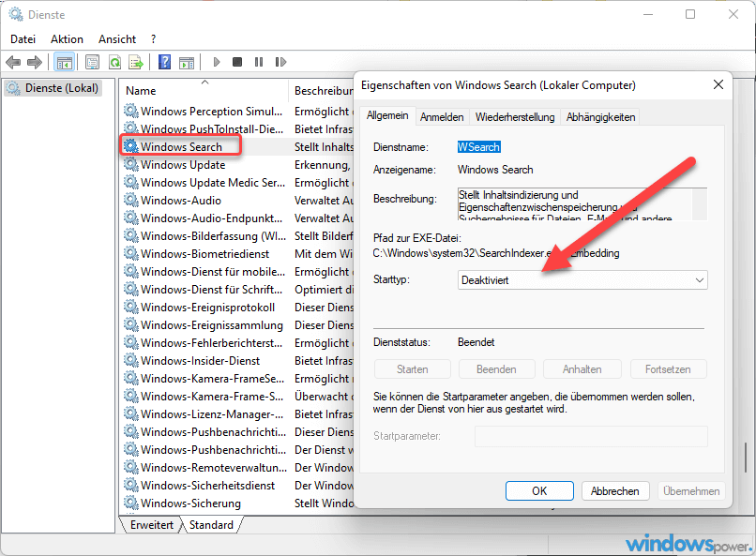Click the gear icon beside Windows-Ereignisprotokoll
This screenshot has height=556, width=756.
point(130,307)
